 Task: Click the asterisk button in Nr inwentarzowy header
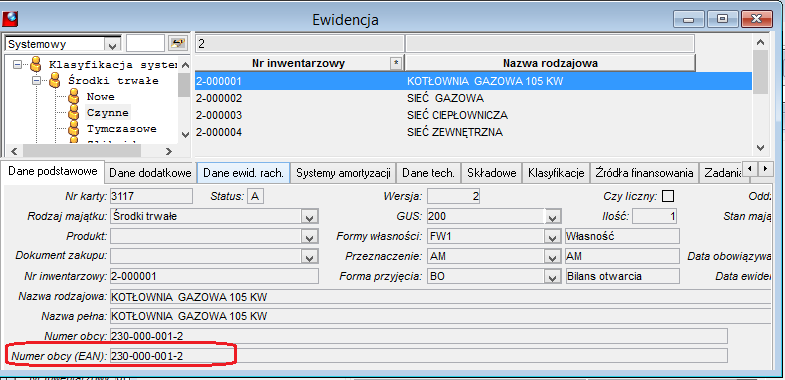point(396,63)
